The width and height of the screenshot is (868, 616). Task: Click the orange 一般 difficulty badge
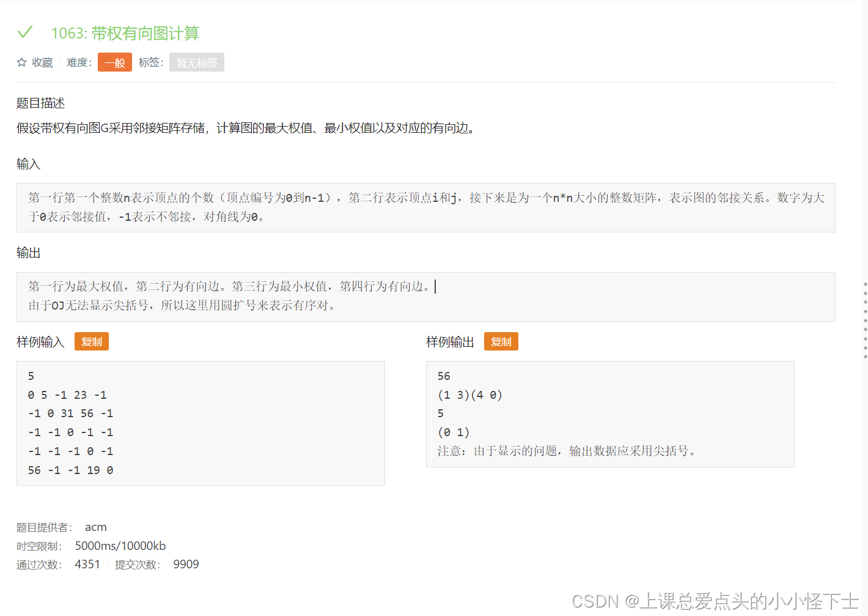(x=114, y=62)
